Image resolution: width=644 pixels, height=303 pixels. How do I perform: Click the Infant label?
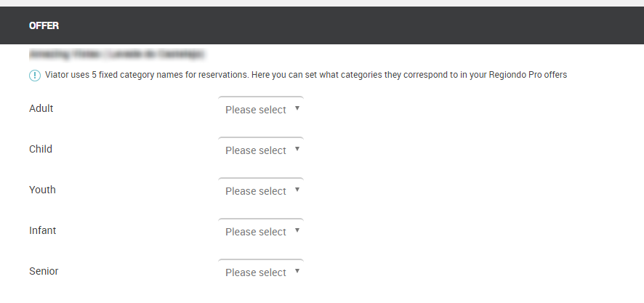point(42,230)
